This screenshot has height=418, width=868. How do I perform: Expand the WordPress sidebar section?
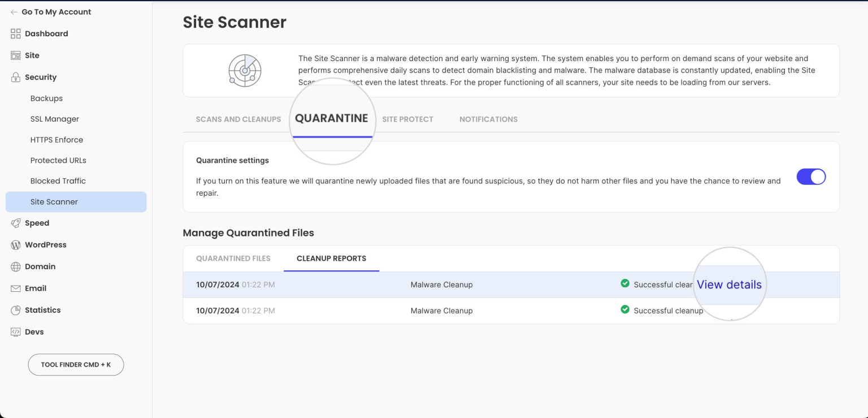[46, 245]
